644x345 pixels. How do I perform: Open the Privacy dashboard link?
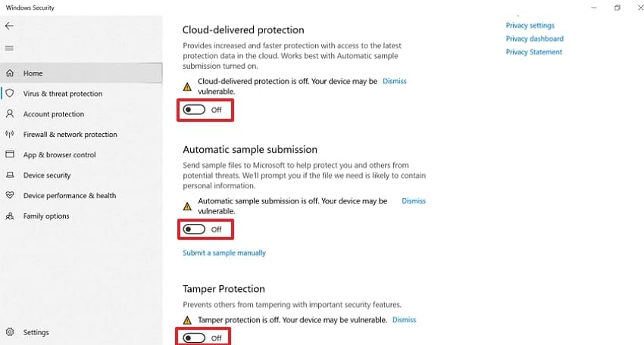(x=534, y=39)
